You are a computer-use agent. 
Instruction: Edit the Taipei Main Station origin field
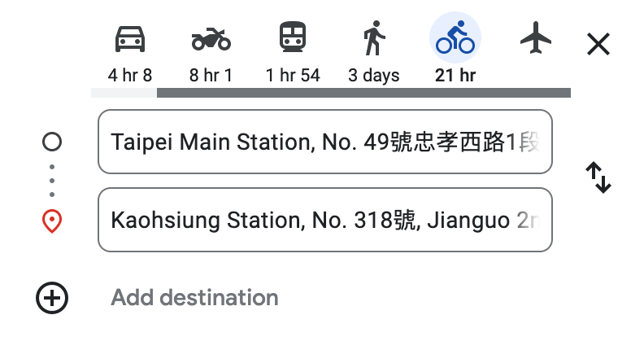(x=325, y=142)
